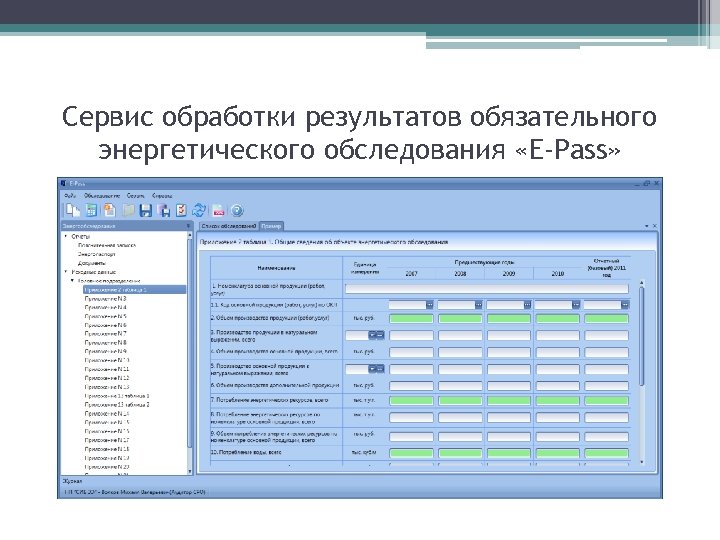Click the orange document toolbar icon

click(x=109, y=210)
